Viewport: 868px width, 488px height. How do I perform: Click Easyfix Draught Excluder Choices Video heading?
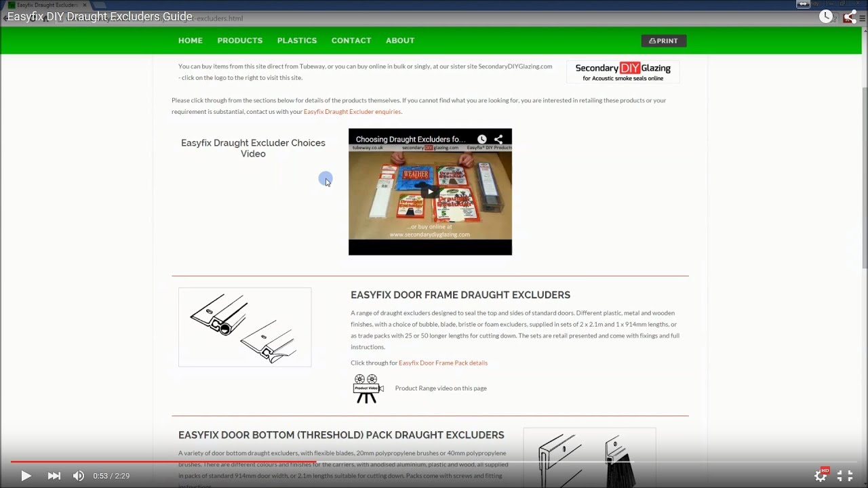click(x=253, y=148)
